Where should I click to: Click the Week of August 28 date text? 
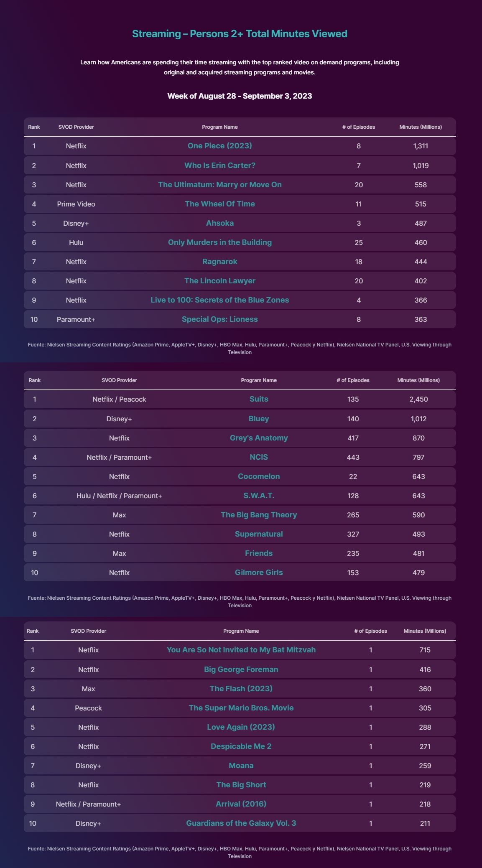[x=240, y=96]
